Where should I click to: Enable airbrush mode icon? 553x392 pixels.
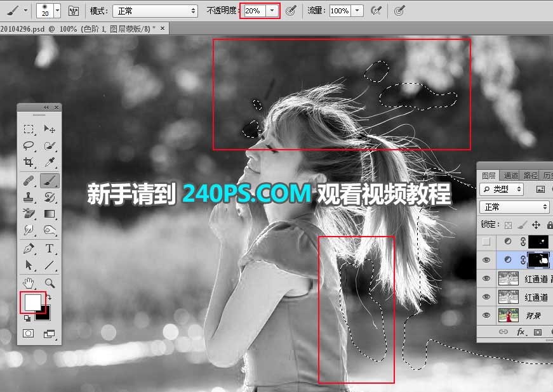376,11
